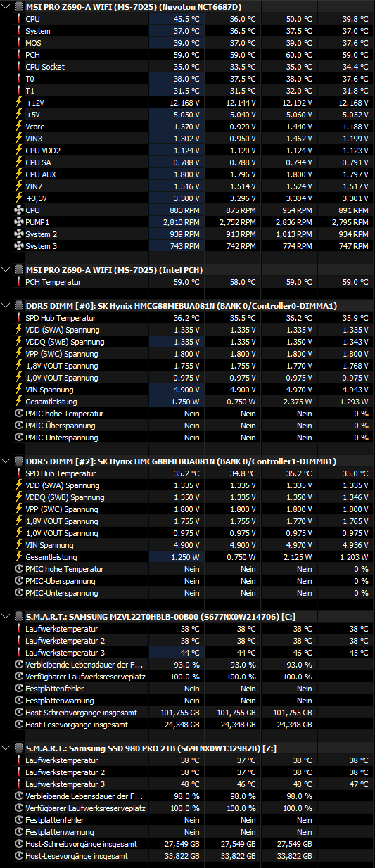Viewport: 375px width, 868px height.
Task: Click VDD (SWA) Spannung bolt icon in DIMM #0
Action: pos(18,330)
